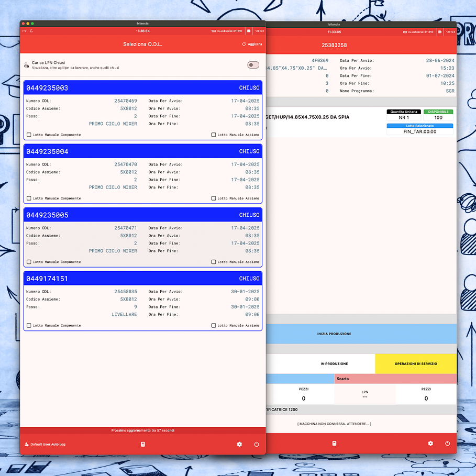Select order card header 0449235005

tap(142, 215)
